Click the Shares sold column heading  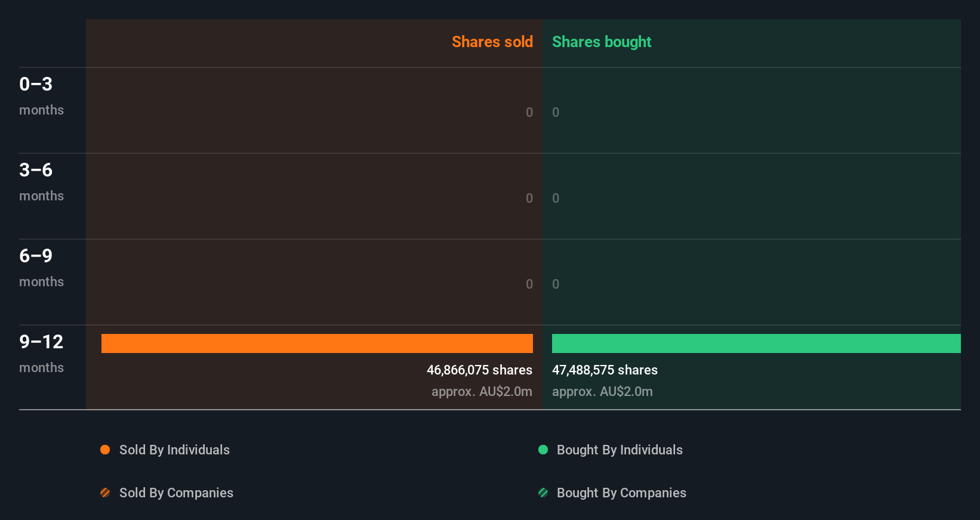[492, 42]
